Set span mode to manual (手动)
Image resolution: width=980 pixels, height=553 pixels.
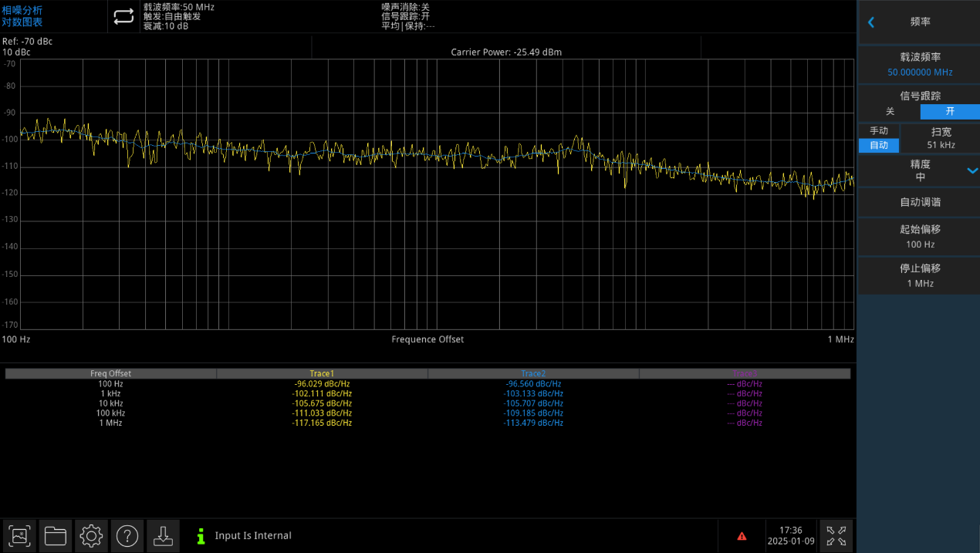tap(879, 131)
